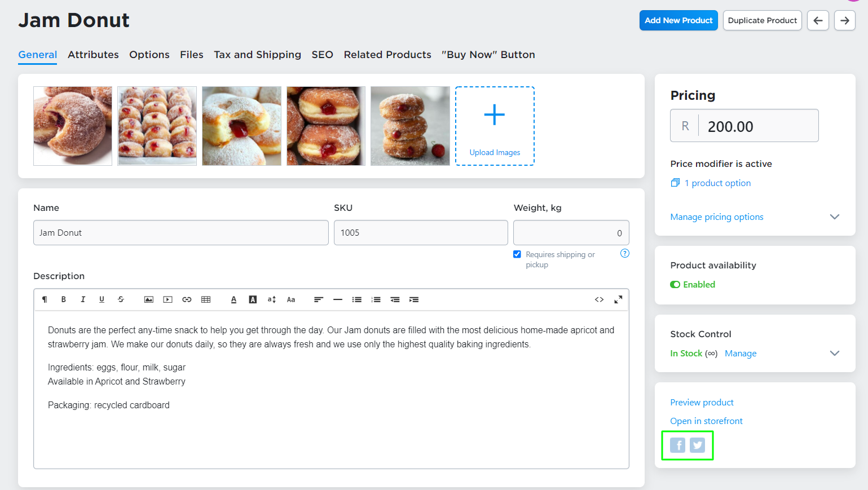
Task: Insert link icon in editor toolbar
Action: point(187,299)
